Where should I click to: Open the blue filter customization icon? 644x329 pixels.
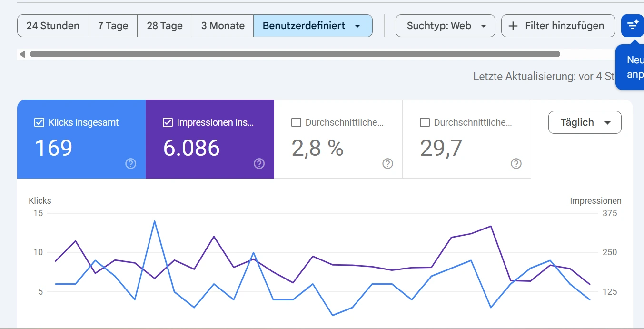pyautogui.click(x=632, y=26)
